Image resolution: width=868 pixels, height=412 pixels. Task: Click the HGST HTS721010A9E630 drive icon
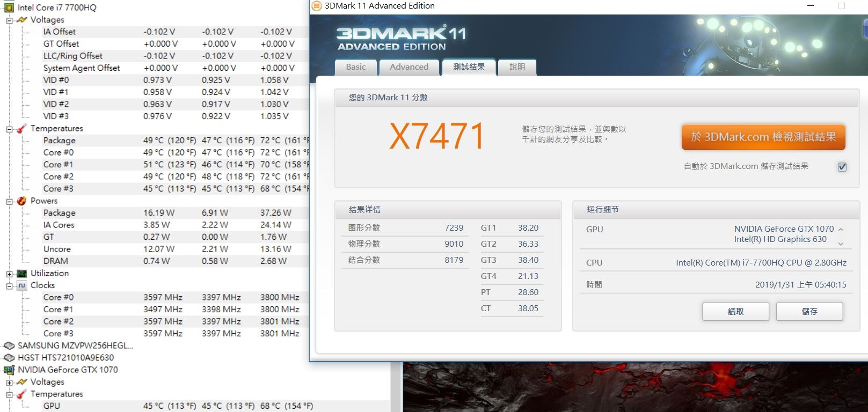coord(9,358)
